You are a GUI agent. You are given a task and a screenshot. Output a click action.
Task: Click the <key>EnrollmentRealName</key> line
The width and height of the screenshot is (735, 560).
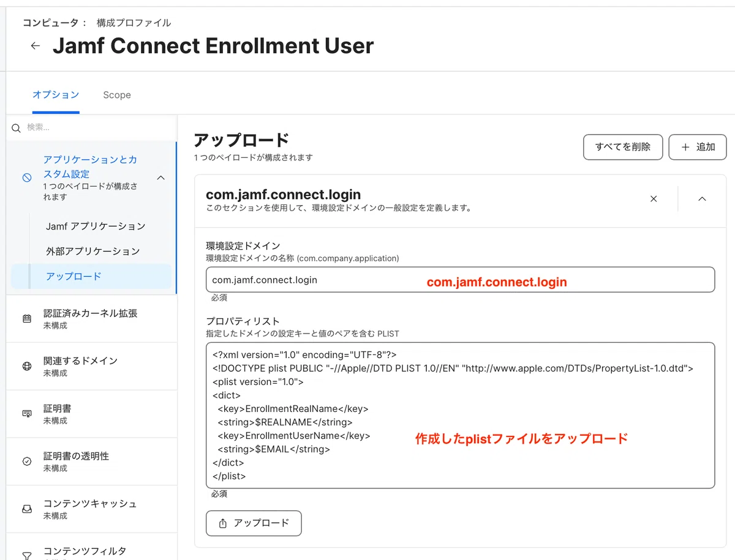pyautogui.click(x=293, y=409)
